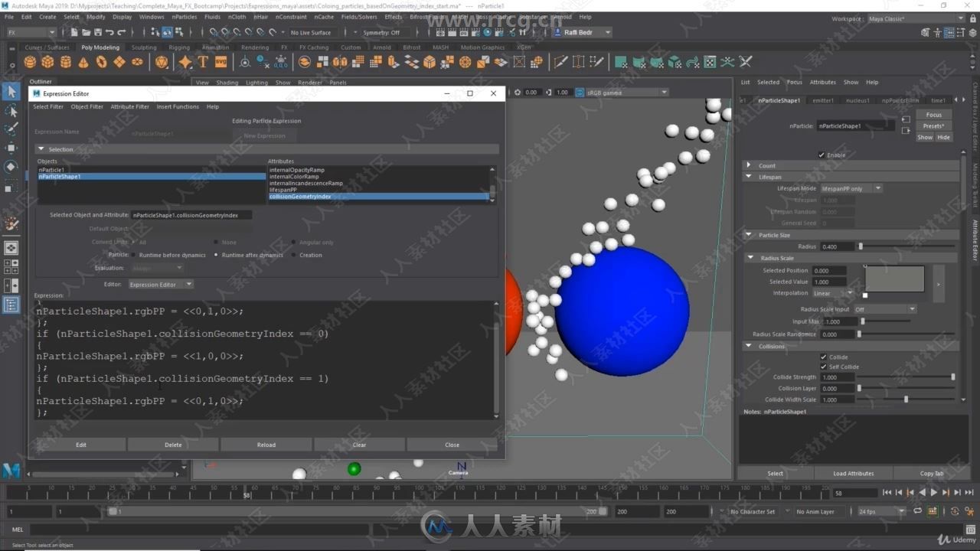980x551 pixels.
Task: Click the go-to-end playback button
Action: tap(969, 493)
